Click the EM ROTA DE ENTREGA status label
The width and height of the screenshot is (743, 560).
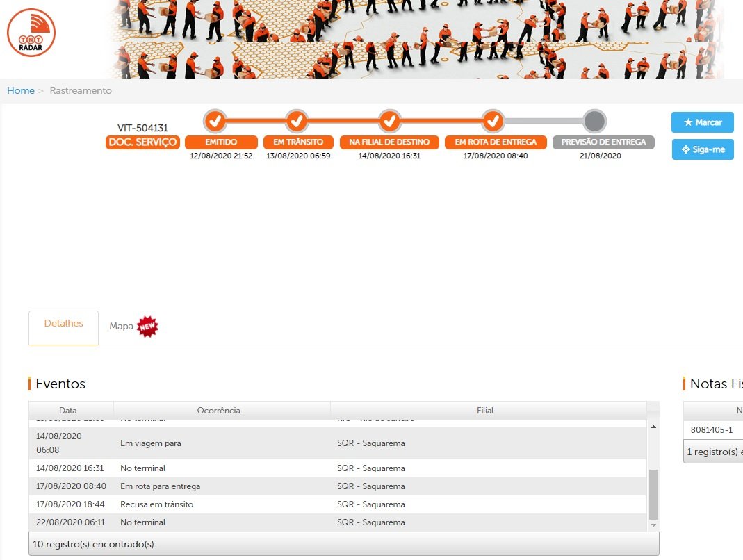click(496, 142)
